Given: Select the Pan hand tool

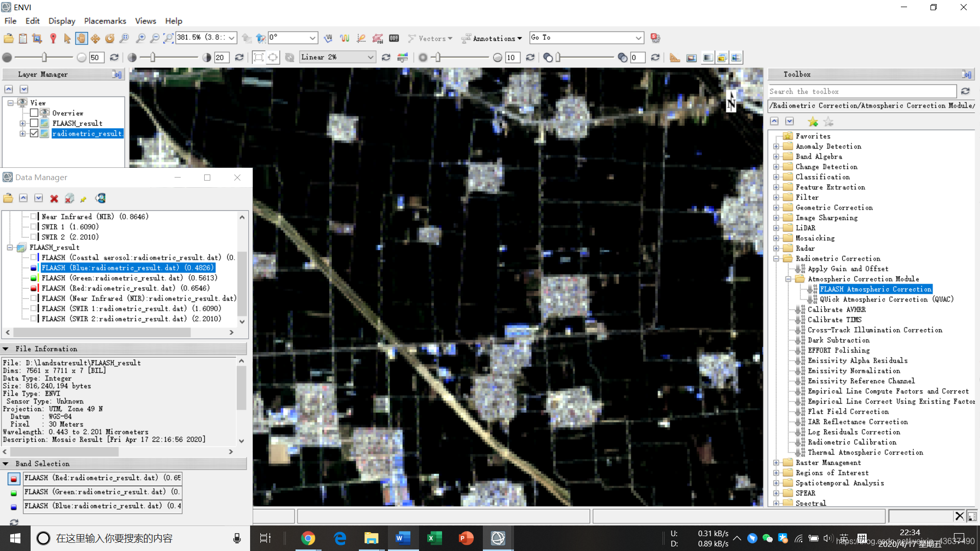Looking at the screenshot, I should [81, 38].
